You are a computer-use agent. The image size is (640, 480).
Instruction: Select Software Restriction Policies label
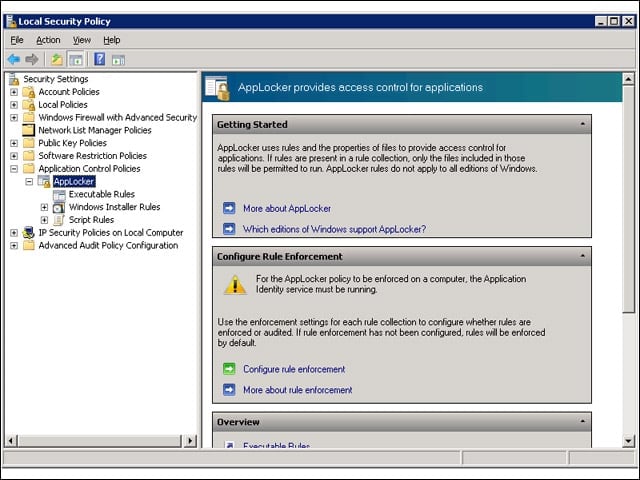click(92, 156)
